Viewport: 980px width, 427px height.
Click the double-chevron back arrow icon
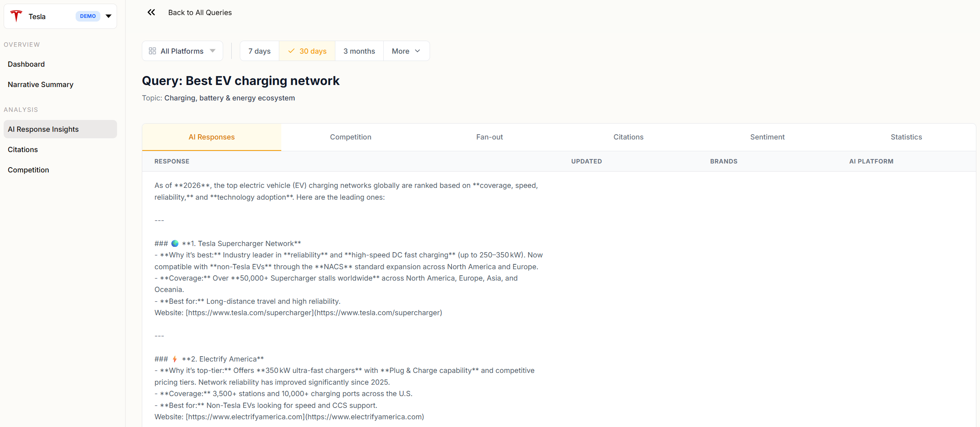(x=151, y=13)
